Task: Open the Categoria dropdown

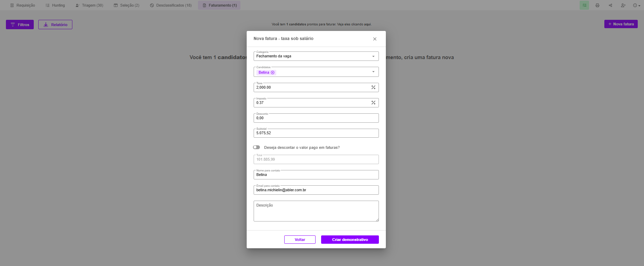Action: coord(316,56)
